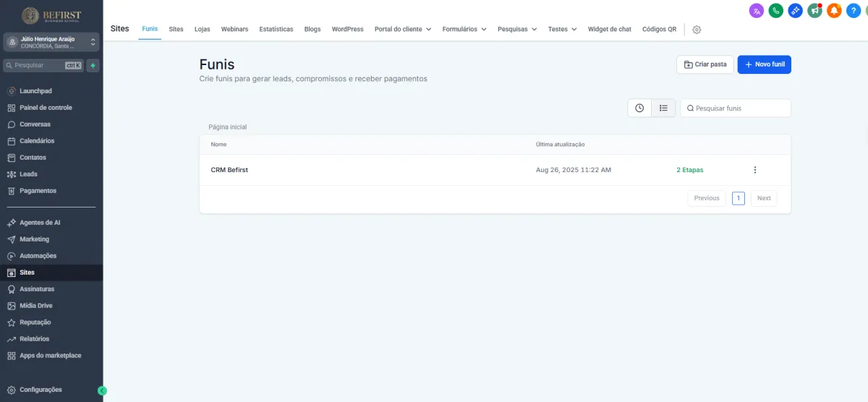Click the settings gear beside Códigos QR

coord(697,30)
